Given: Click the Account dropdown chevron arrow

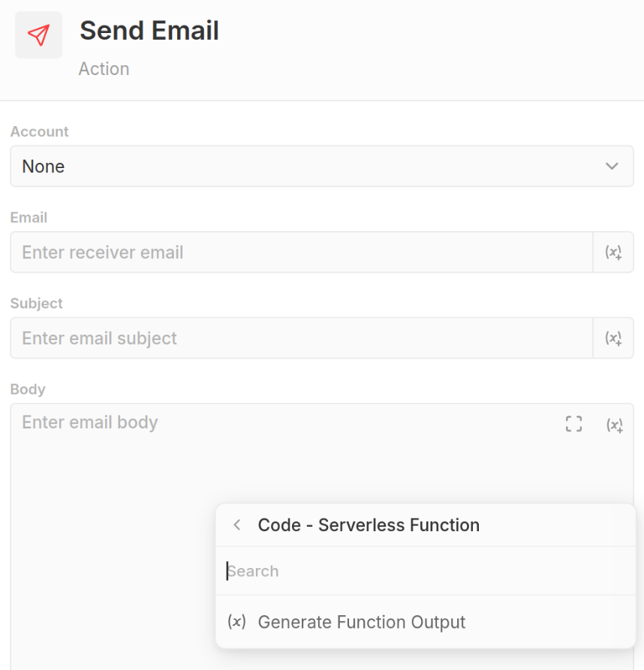Looking at the screenshot, I should tap(612, 167).
